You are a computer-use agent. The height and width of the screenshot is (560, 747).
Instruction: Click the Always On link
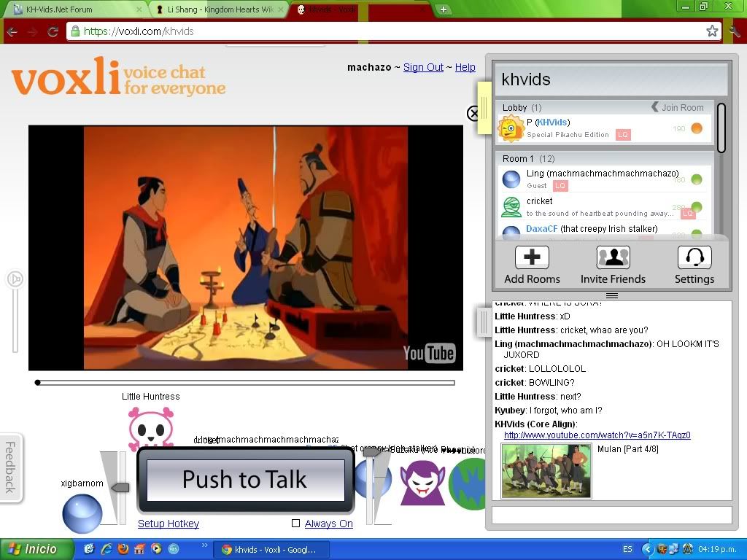[x=329, y=524]
